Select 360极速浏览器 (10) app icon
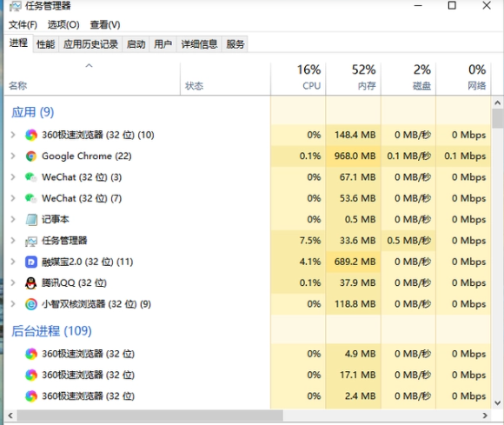Screen dimensions: 504x425 [x=31, y=135]
